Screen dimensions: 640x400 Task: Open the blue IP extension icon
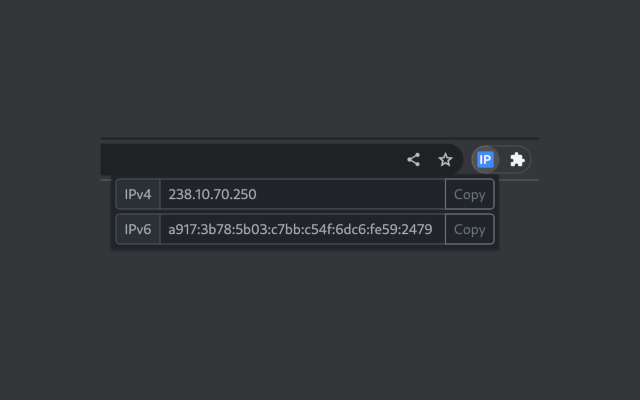coord(486,159)
